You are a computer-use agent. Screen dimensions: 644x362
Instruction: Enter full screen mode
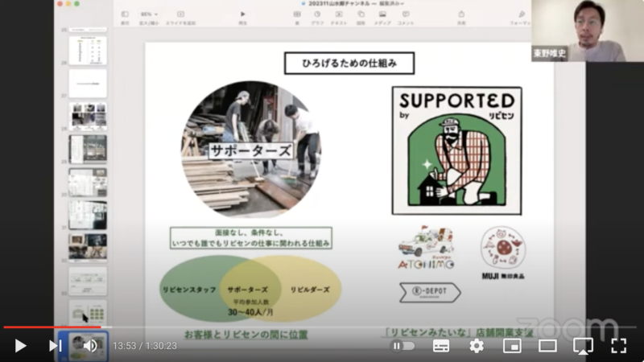click(618, 346)
